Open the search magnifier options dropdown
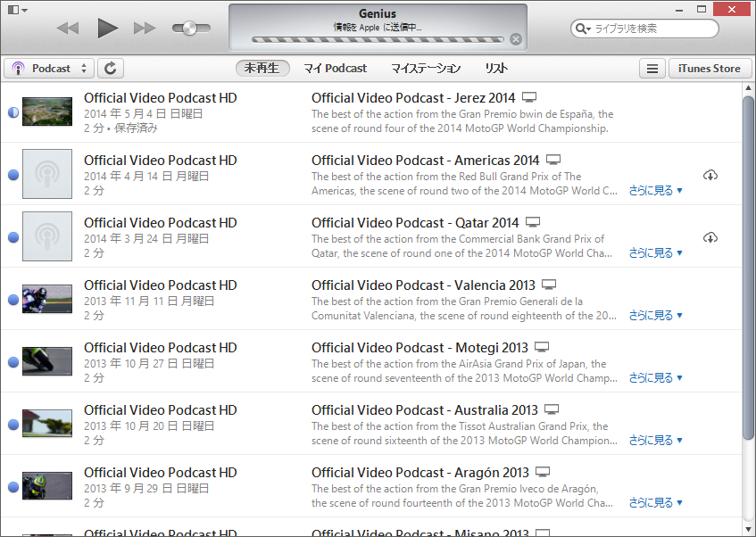756x537 pixels. click(x=583, y=29)
